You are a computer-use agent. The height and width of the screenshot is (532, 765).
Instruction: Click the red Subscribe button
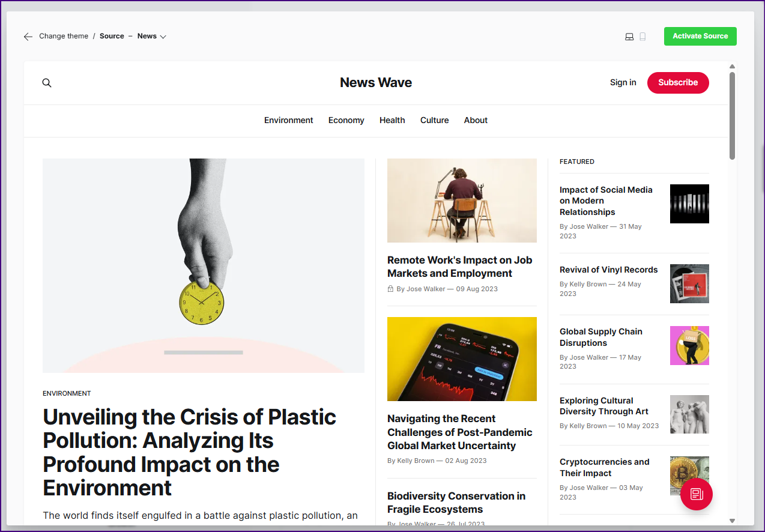coord(678,83)
